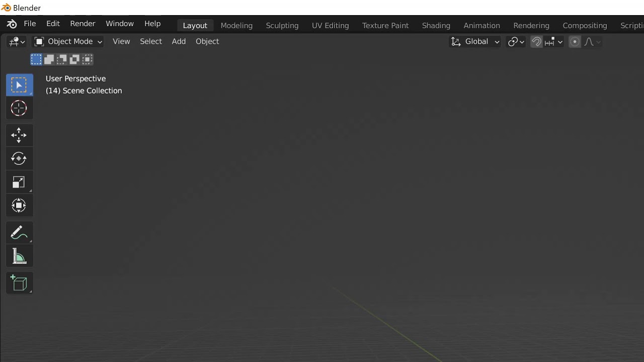Select the Transform tool
This screenshot has height=362, width=644.
click(19, 205)
